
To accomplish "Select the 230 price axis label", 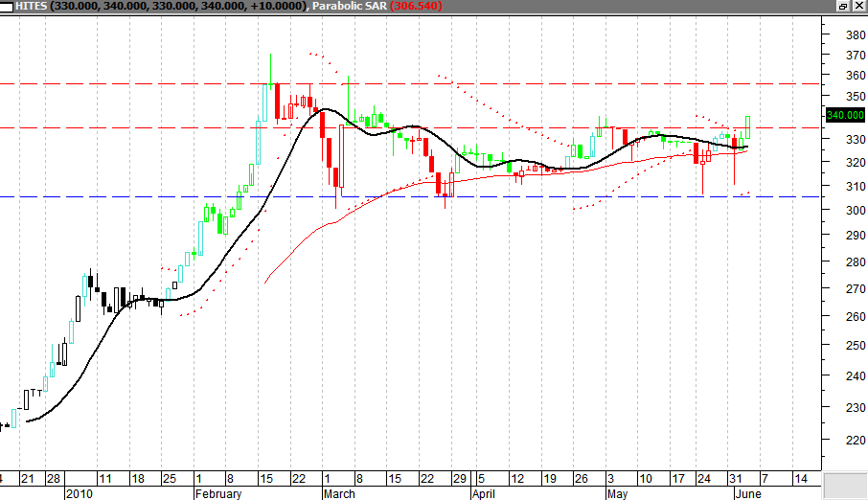I will click(856, 407).
